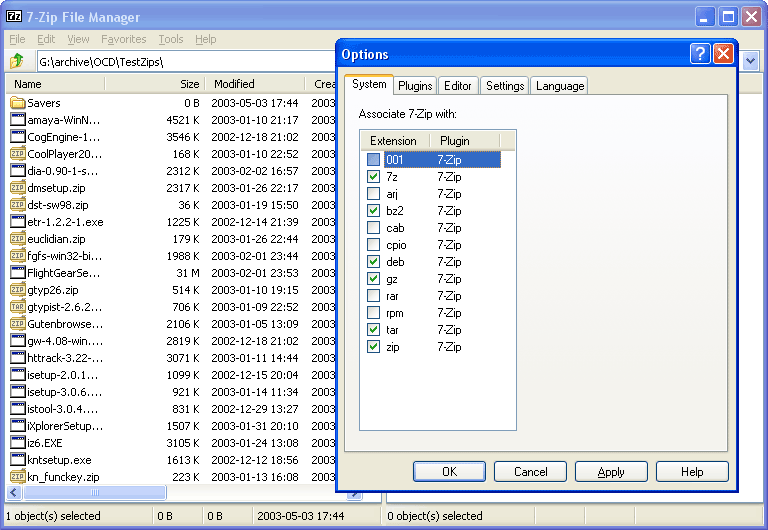
Task: Uncheck the zip extension checkbox
Action: coord(373,347)
